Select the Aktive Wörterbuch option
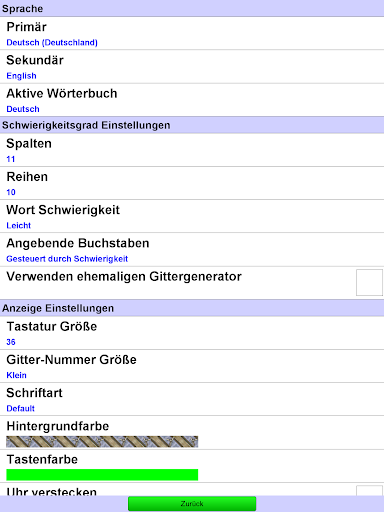 point(192,100)
